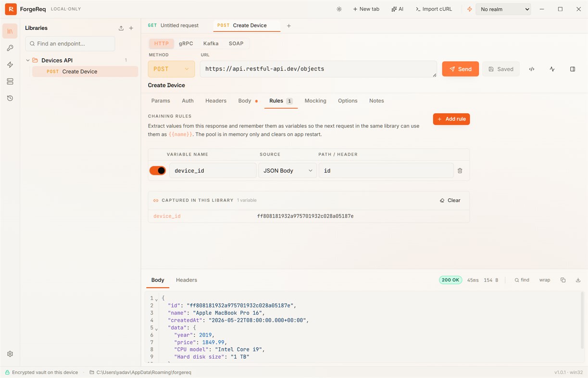The height and width of the screenshot is (378, 588).
Task: Show generated code snippet icon
Action: pos(532,69)
